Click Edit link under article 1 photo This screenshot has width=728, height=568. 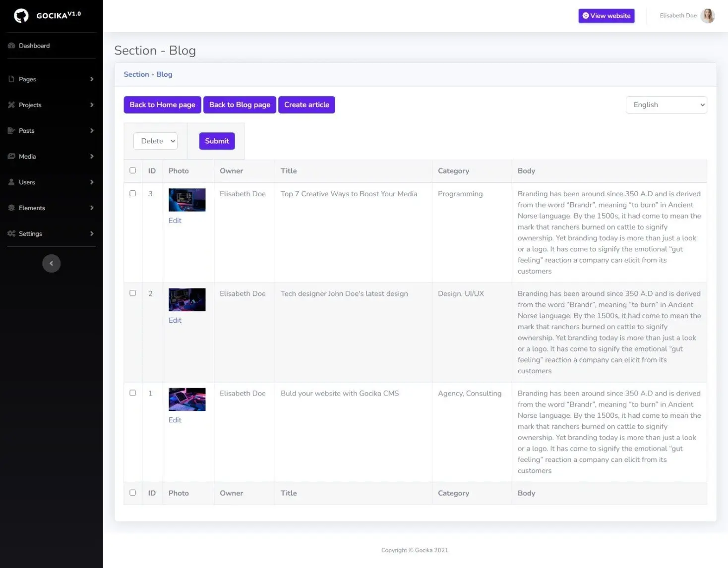[175, 420]
